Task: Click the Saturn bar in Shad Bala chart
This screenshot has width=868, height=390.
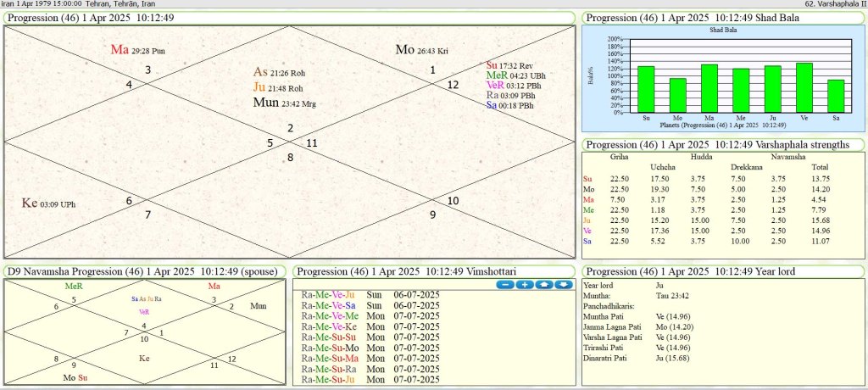Action: click(836, 96)
